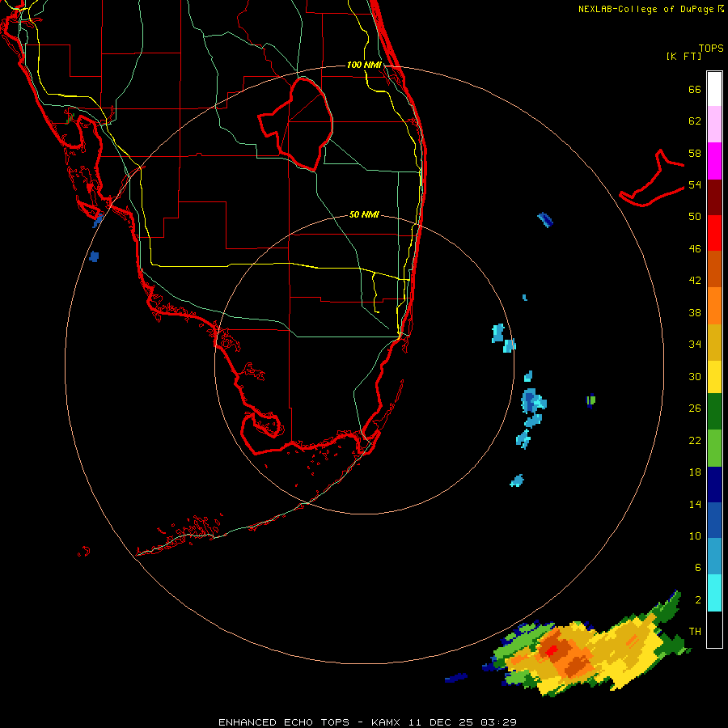Click the '58' legend value
This screenshot has height=728, width=728.
[695, 153]
